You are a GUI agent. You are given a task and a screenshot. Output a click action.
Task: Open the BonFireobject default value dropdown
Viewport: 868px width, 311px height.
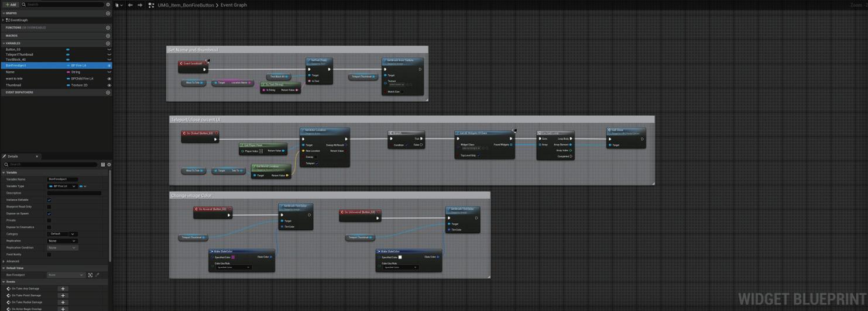[66, 275]
